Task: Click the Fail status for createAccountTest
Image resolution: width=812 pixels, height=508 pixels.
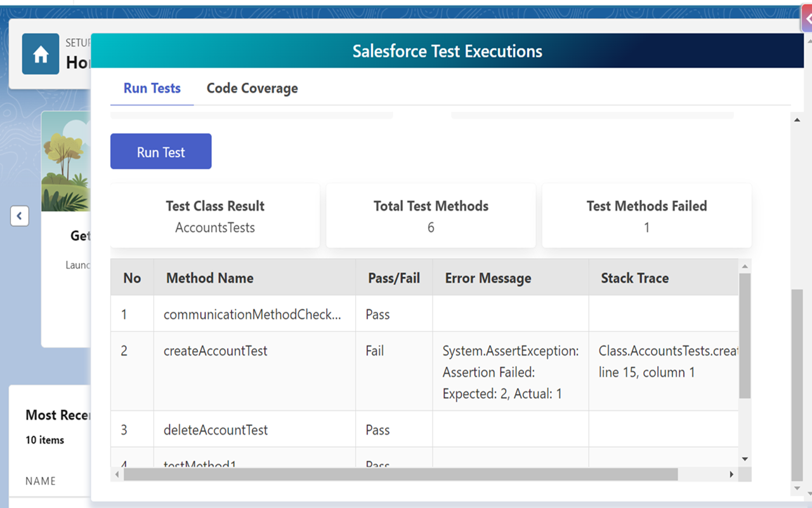Action: [x=375, y=351]
